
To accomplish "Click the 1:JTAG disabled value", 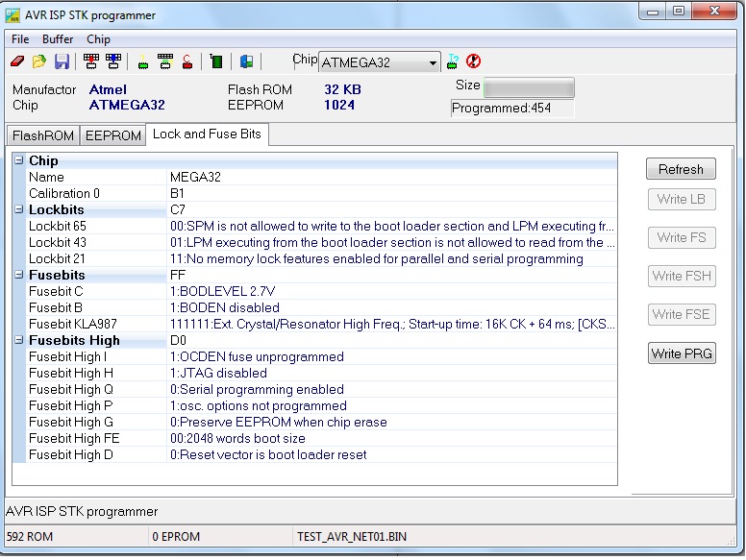I will tap(218, 374).
